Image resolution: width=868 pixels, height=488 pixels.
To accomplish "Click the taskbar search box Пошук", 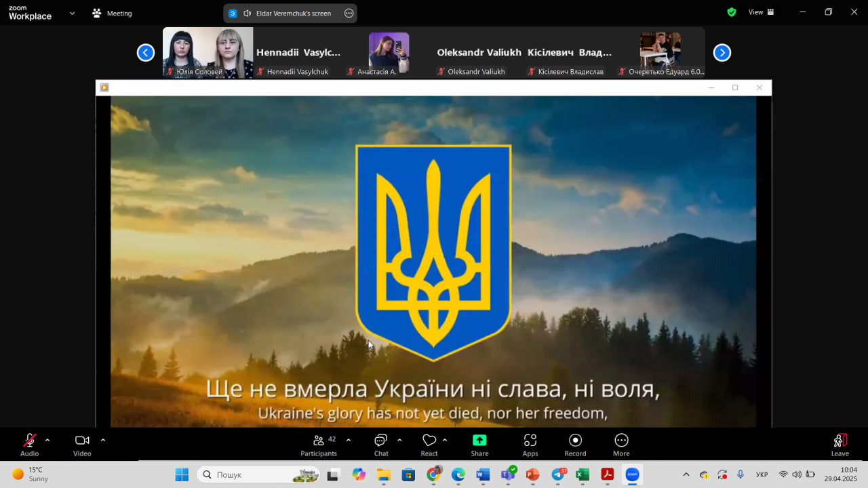I will pyautogui.click(x=258, y=474).
